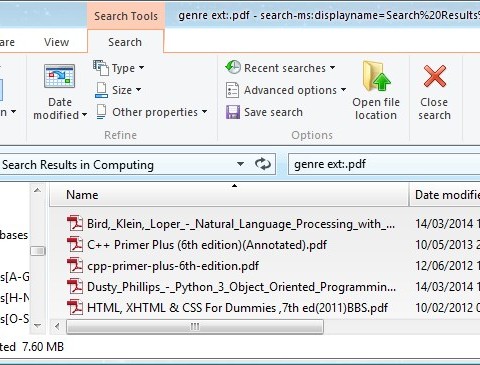The height and width of the screenshot is (365, 480).
Task: Click the red X Close search icon
Action: tap(435, 76)
